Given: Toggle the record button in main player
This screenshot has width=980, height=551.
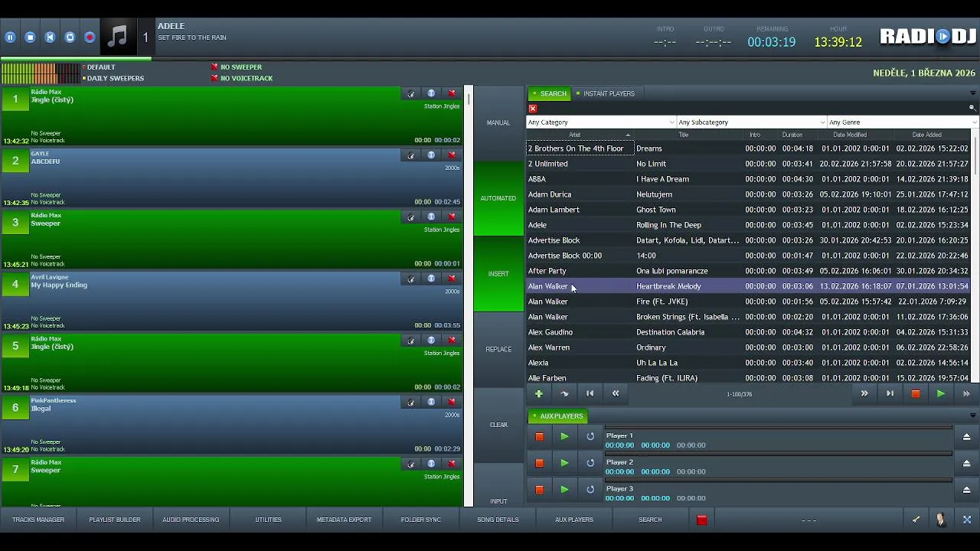Looking at the screenshot, I should tap(90, 37).
